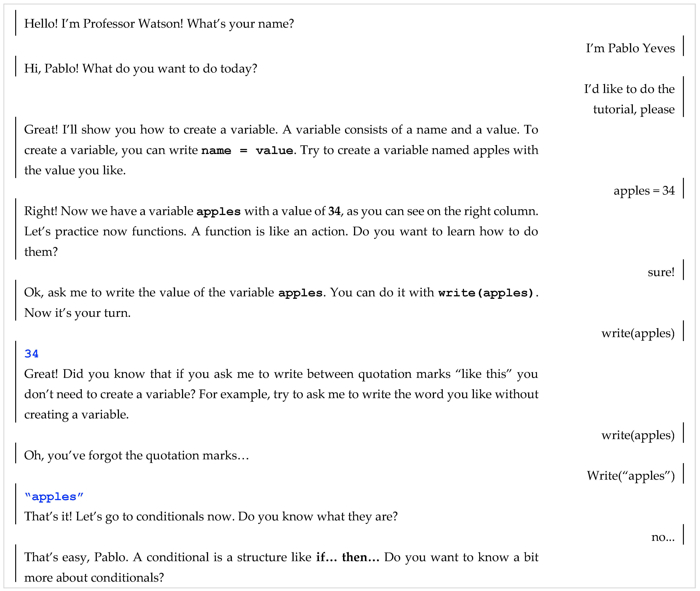The image size is (700, 591).
Task: Click "Now it's your turn." text
Action: coord(77,313)
